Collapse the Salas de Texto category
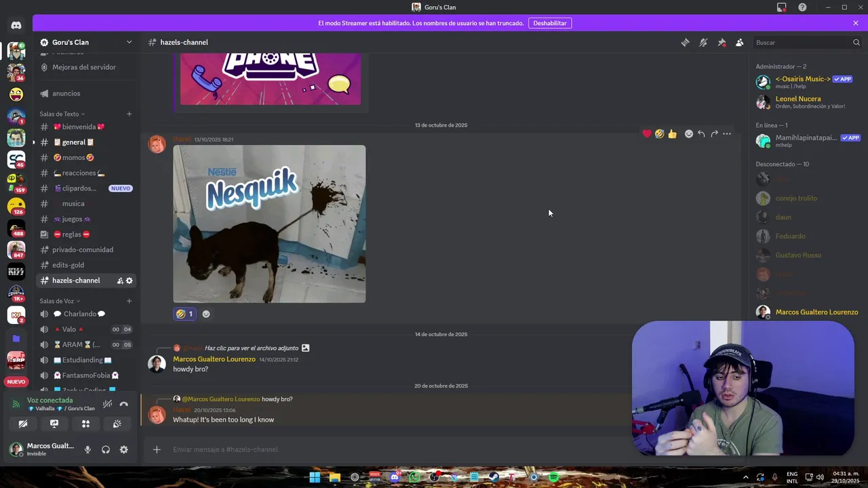Image resolution: width=868 pixels, height=488 pixels. coord(62,114)
